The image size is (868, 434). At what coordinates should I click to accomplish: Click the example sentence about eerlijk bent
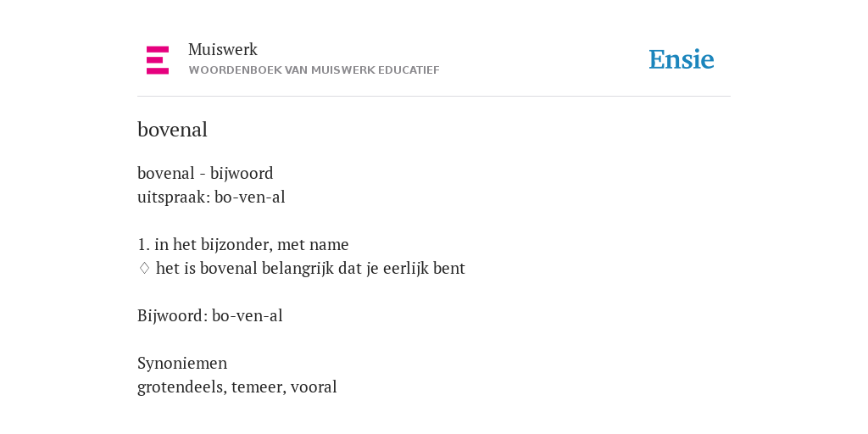coord(310,269)
